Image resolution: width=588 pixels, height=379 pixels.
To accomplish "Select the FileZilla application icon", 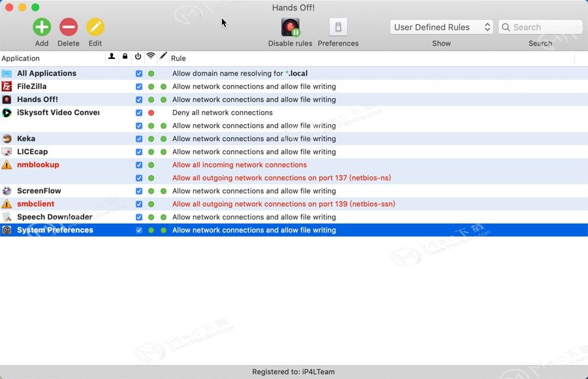I will tap(7, 86).
